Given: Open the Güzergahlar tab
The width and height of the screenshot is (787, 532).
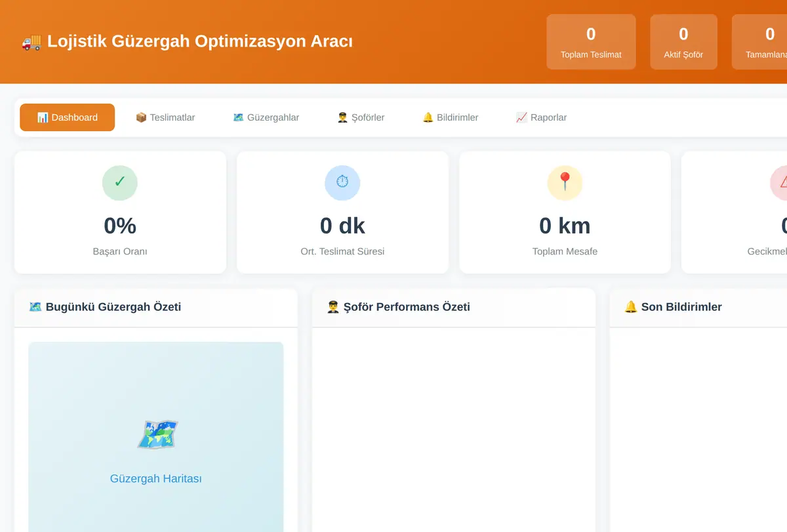Looking at the screenshot, I should coord(266,117).
